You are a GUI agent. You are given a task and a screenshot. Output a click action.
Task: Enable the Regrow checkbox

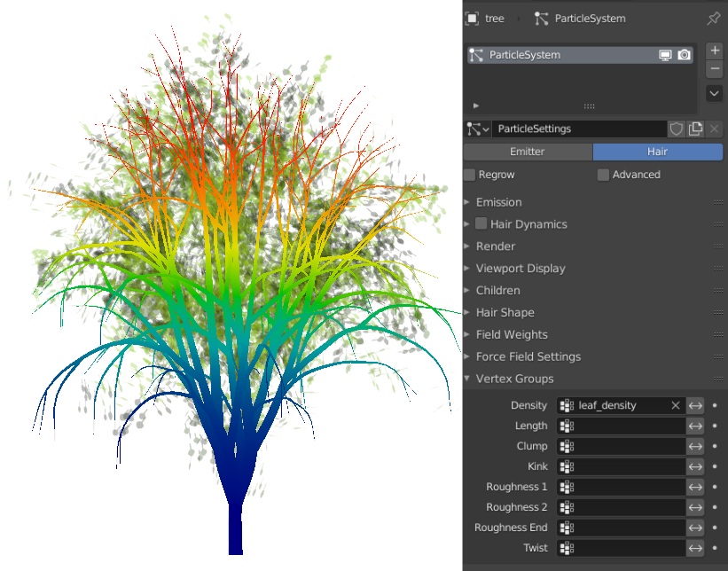(470, 175)
